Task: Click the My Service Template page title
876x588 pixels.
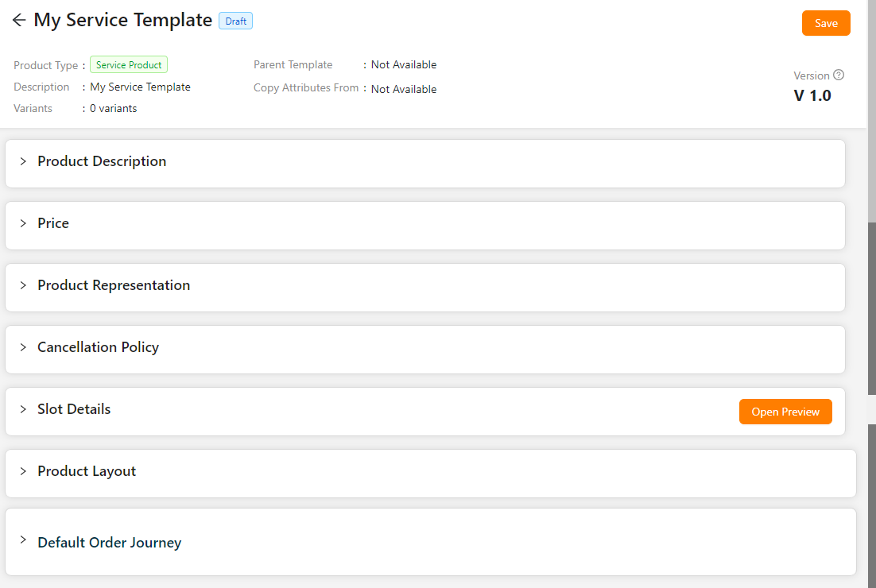Action: (x=122, y=21)
